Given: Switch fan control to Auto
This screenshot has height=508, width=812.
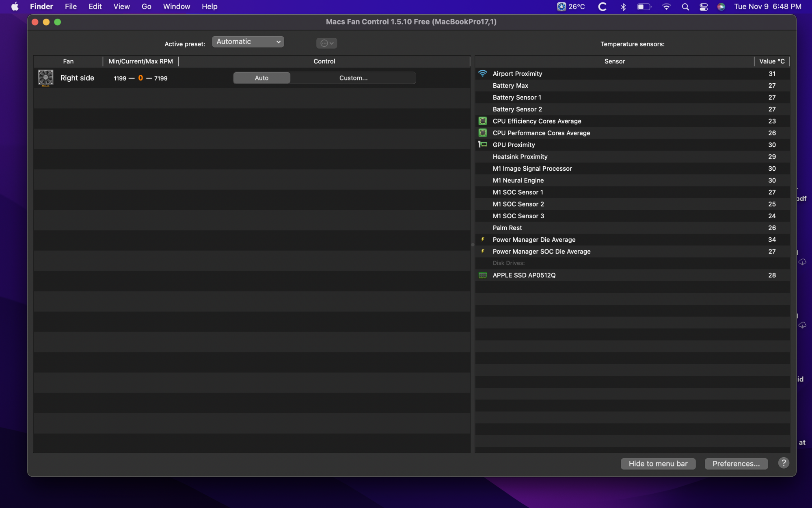Looking at the screenshot, I should pyautogui.click(x=261, y=78).
